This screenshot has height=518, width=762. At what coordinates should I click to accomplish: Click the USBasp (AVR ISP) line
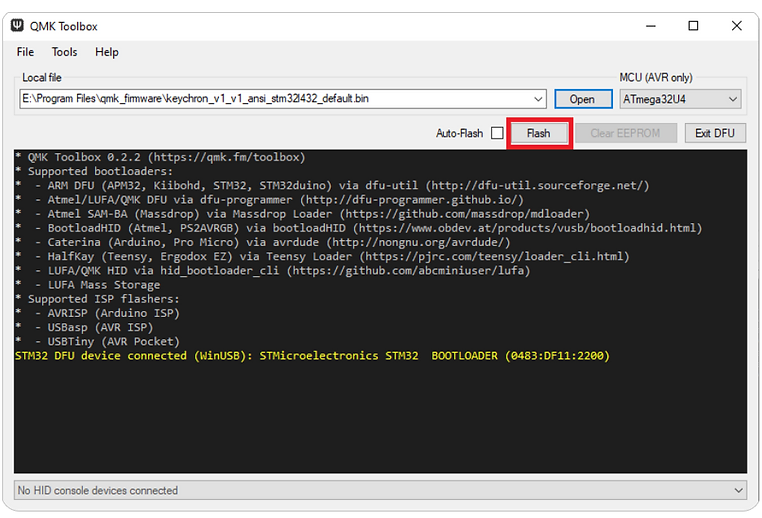(84, 328)
